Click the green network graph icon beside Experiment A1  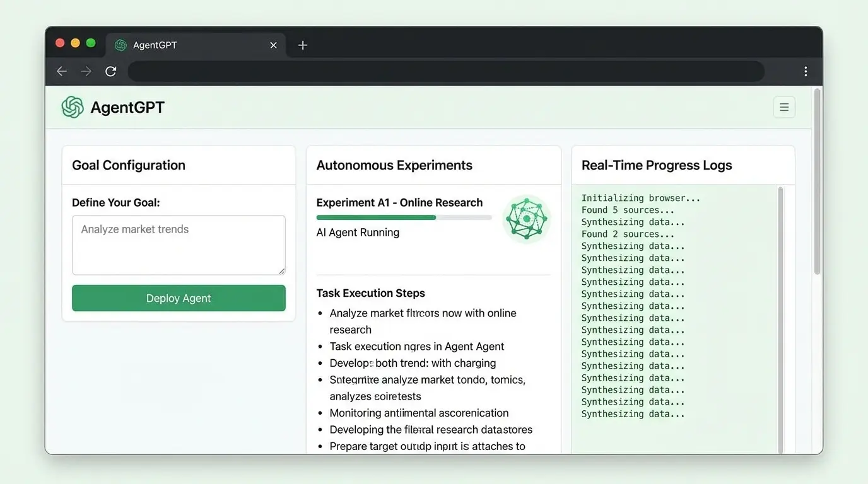(527, 219)
